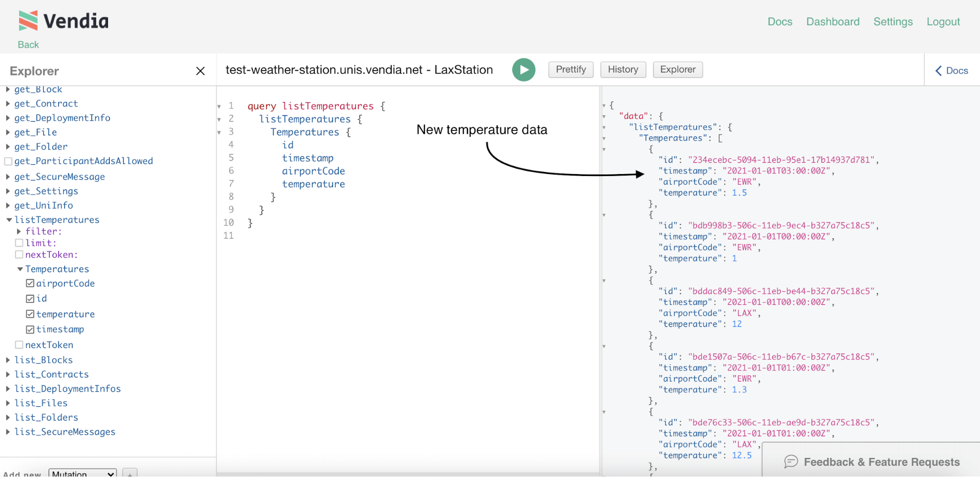Open the Feedback & Feature Requests chat
Viewport: 980px width, 477px height.
pos(872,462)
